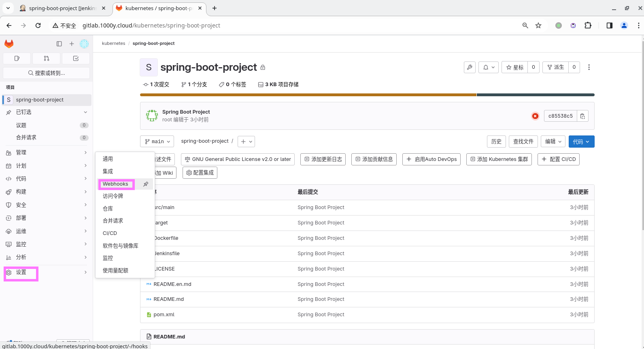644x349 pixels.
Task: Pin the Webhooks menu item
Action: [x=146, y=184]
